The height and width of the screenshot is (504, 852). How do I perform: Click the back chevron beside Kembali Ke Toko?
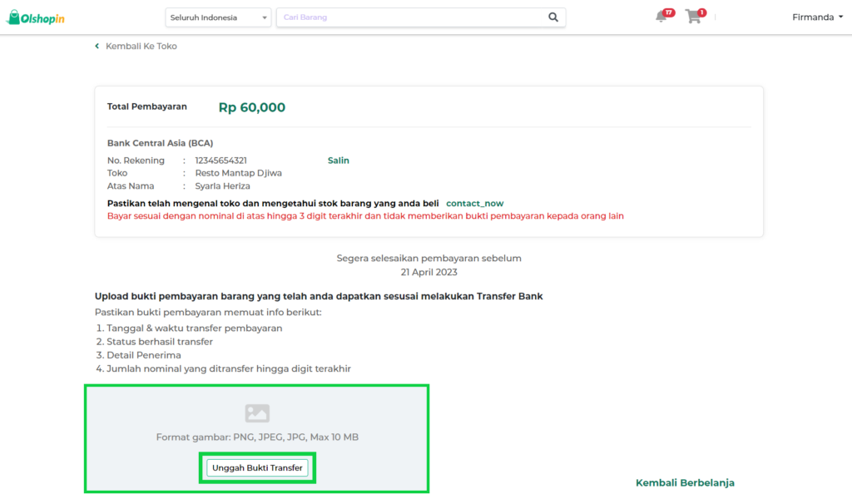click(x=97, y=46)
